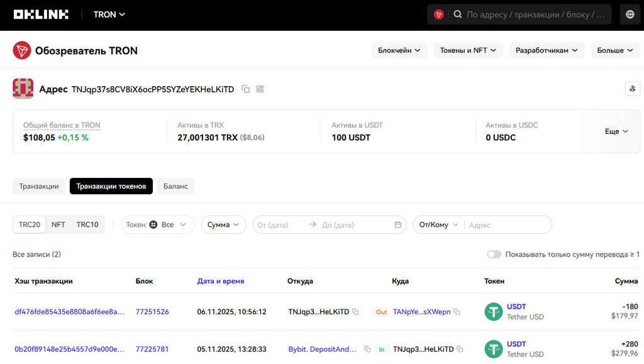Click the Адрес filter input field
Image resolution: width=644 pixels, height=364 pixels.
[508, 225]
